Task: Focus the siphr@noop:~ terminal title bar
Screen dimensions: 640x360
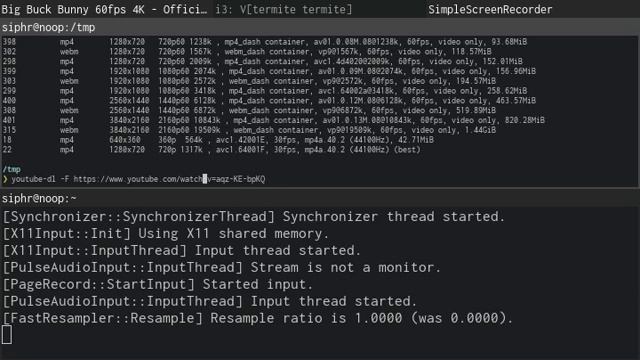Action: click(x=320, y=198)
